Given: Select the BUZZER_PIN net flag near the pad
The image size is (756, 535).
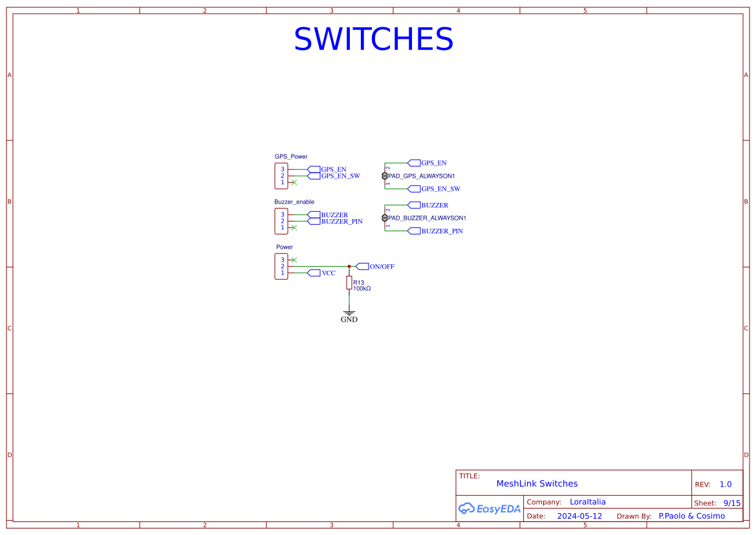Looking at the screenshot, I should coord(414,231).
